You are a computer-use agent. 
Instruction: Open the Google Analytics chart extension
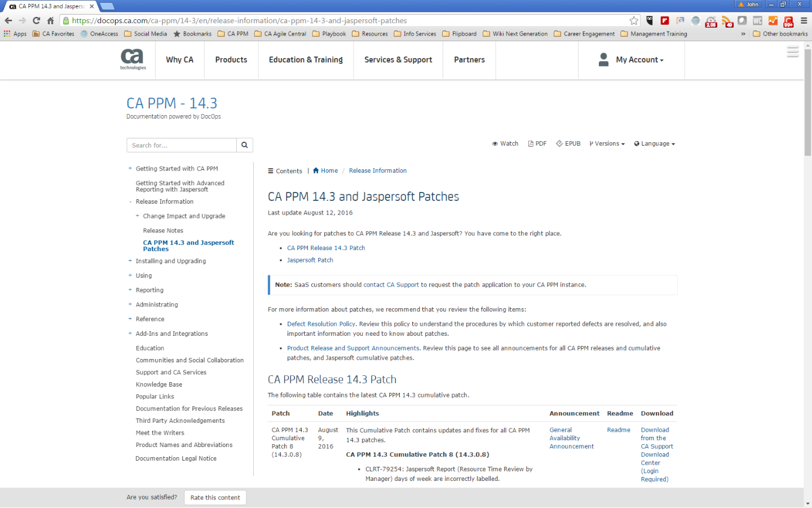point(773,20)
